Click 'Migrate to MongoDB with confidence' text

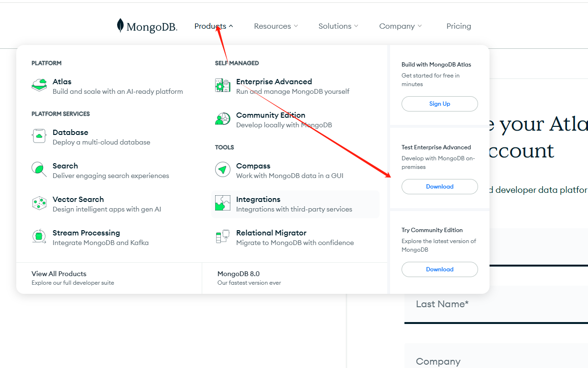click(x=295, y=243)
